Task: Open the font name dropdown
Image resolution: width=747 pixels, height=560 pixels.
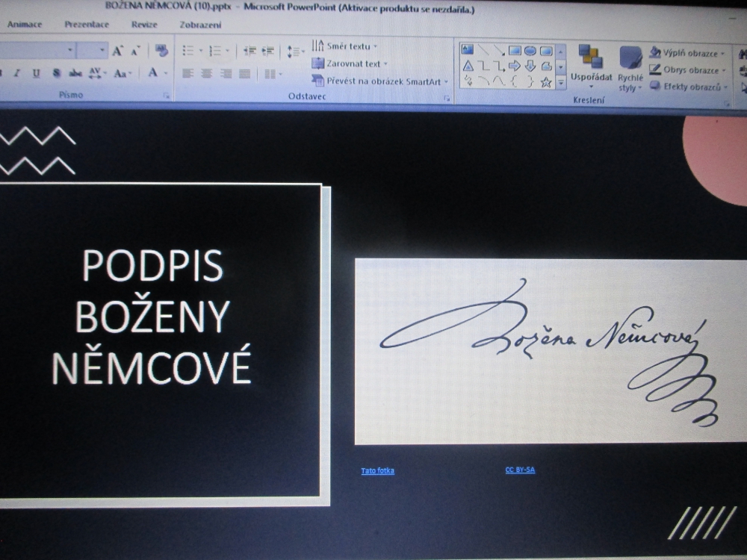Action: (x=70, y=49)
